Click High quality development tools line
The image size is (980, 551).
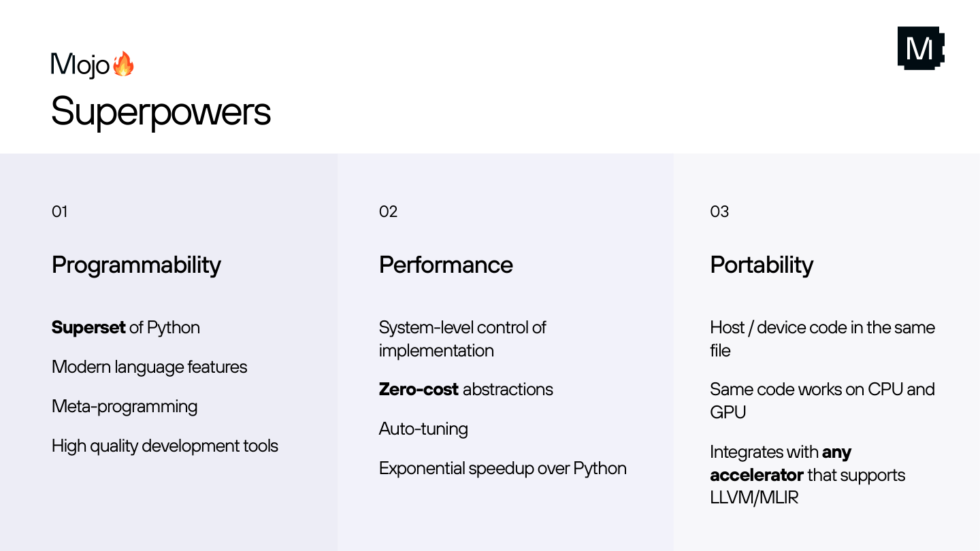(x=165, y=446)
